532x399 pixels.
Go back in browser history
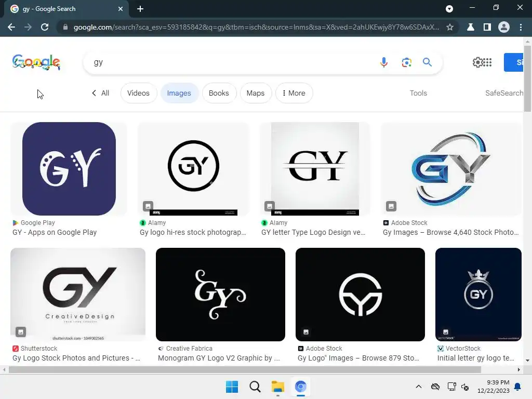(x=11, y=27)
